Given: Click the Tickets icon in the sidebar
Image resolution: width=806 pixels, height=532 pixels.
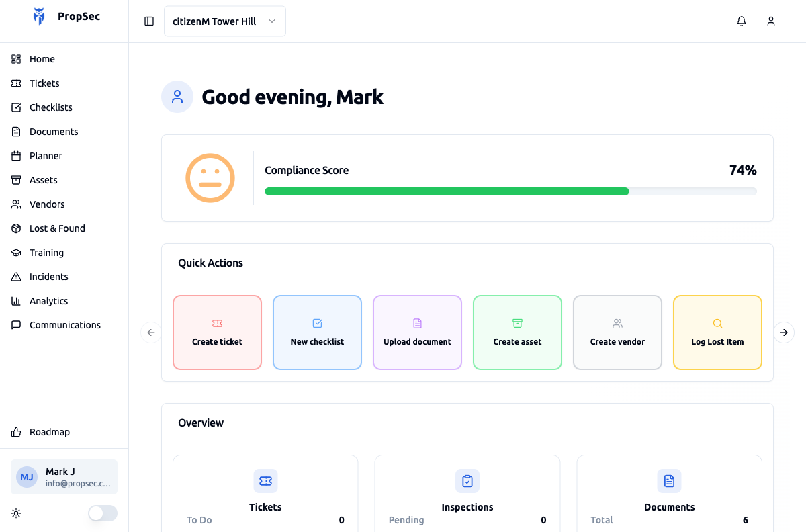Looking at the screenshot, I should coord(16,83).
